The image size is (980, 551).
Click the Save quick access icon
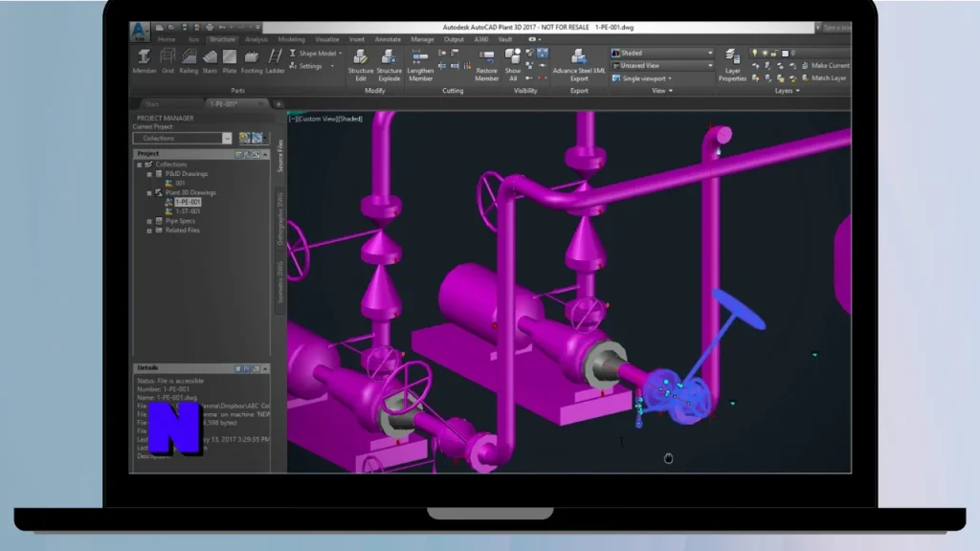[185, 28]
